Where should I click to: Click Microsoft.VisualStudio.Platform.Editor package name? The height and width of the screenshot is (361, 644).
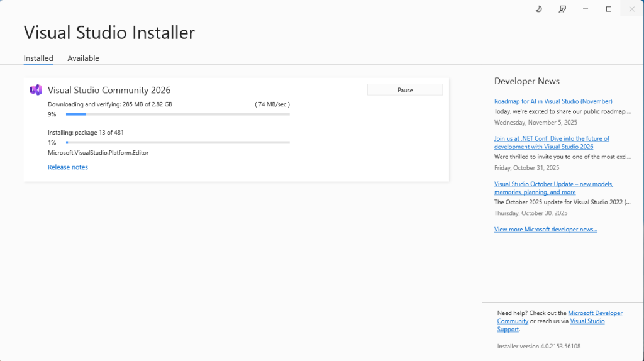(x=98, y=153)
